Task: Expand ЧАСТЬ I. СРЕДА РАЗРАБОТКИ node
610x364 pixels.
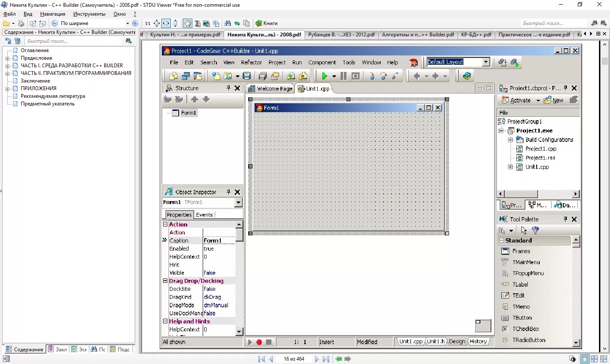Action: pos(7,66)
